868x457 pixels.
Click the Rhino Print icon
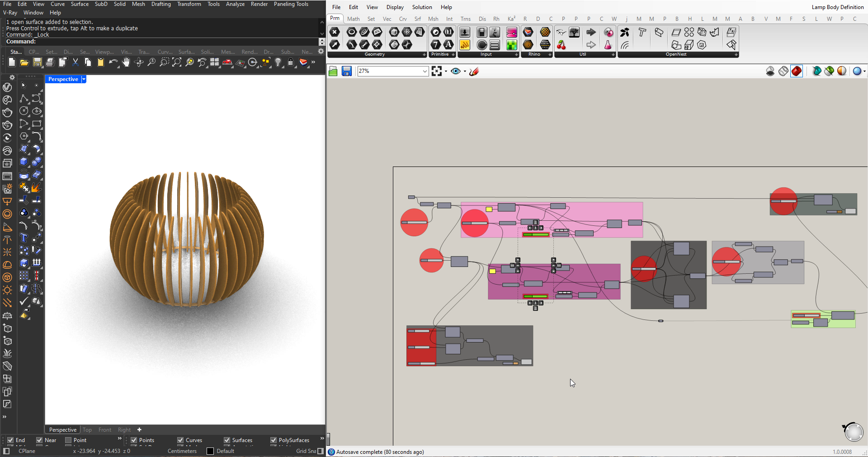50,62
